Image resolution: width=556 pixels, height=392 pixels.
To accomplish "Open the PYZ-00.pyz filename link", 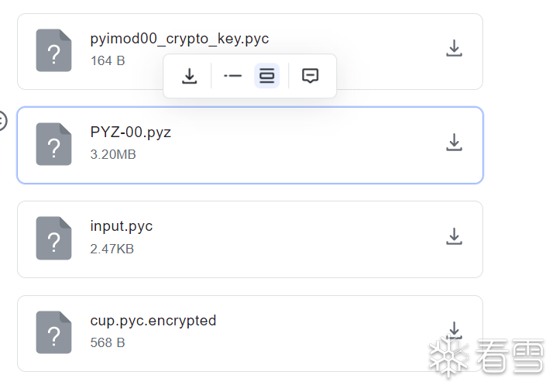I will (x=131, y=132).
